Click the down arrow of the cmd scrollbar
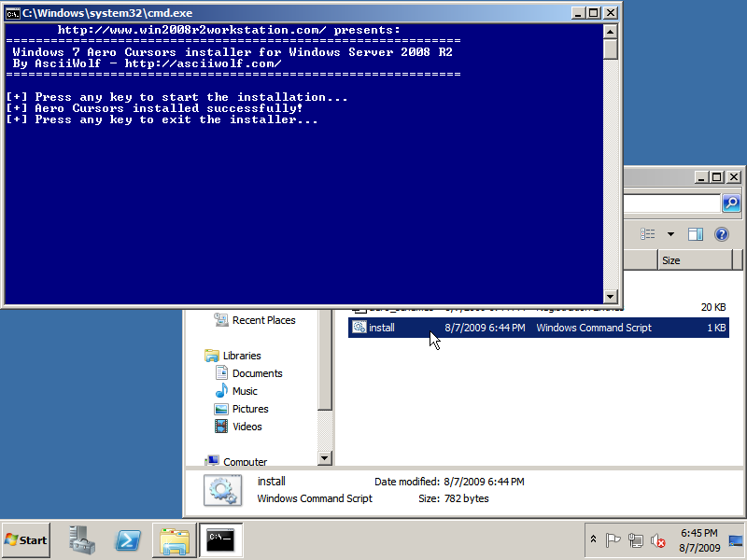 [x=611, y=297]
